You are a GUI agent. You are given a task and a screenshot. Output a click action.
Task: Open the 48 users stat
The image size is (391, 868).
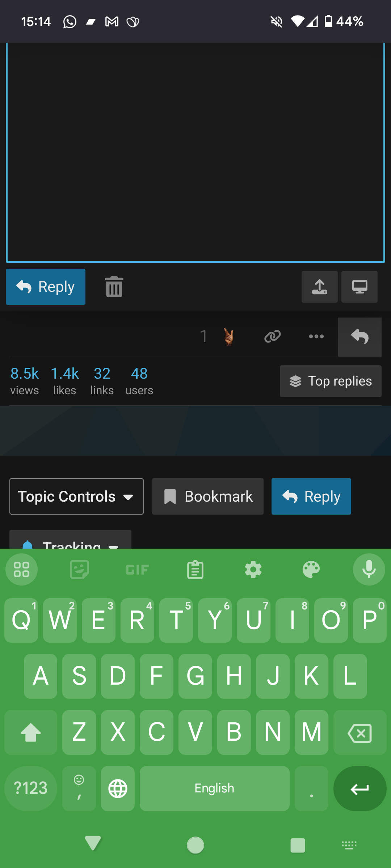pyautogui.click(x=139, y=381)
